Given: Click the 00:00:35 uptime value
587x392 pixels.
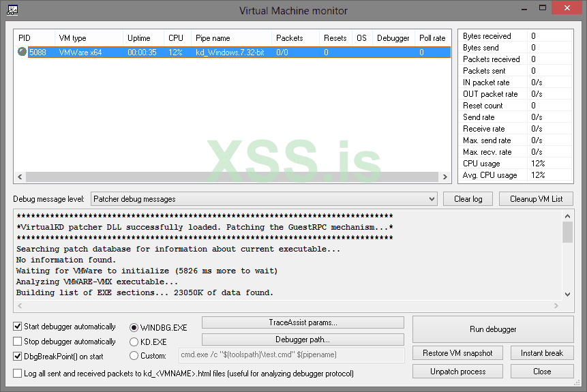Looking at the screenshot, I should 142,52.
